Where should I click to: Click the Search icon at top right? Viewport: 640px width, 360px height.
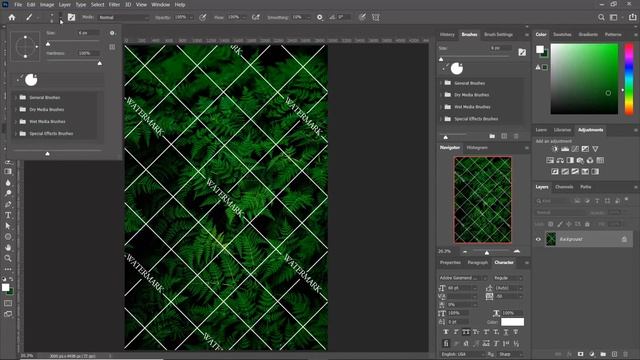pyautogui.click(x=601, y=17)
